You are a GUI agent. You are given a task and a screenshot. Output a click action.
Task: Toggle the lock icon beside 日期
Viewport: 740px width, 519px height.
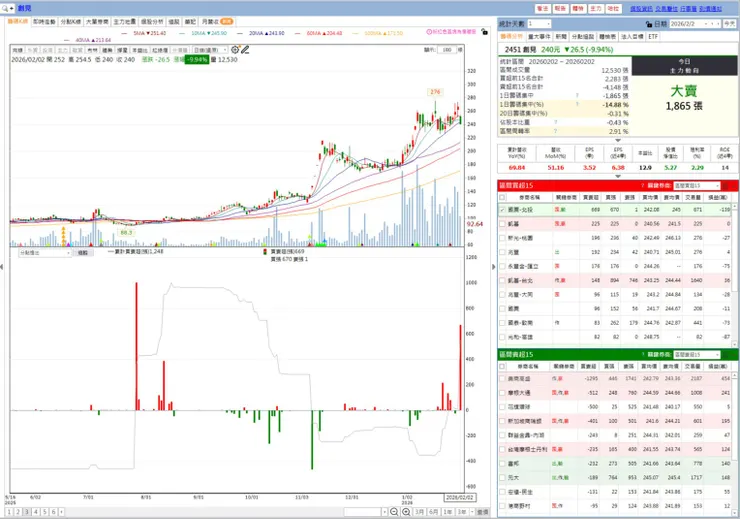click(649, 24)
